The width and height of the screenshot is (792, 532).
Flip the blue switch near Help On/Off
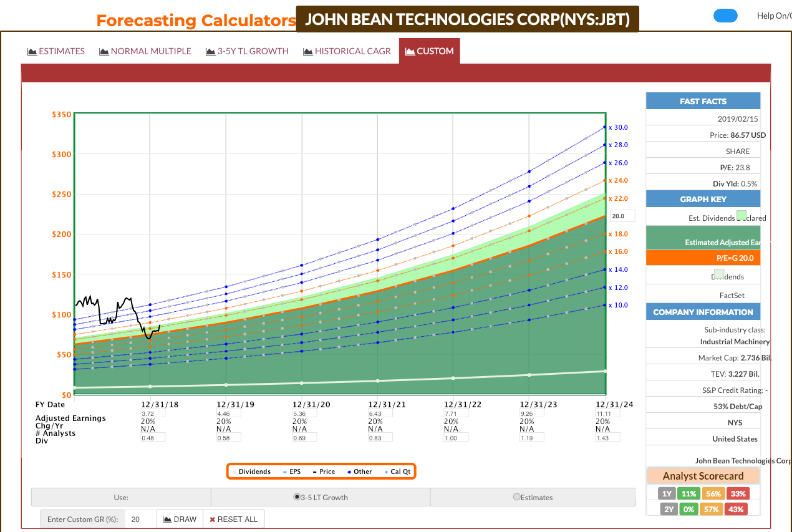click(x=725, y=15)
